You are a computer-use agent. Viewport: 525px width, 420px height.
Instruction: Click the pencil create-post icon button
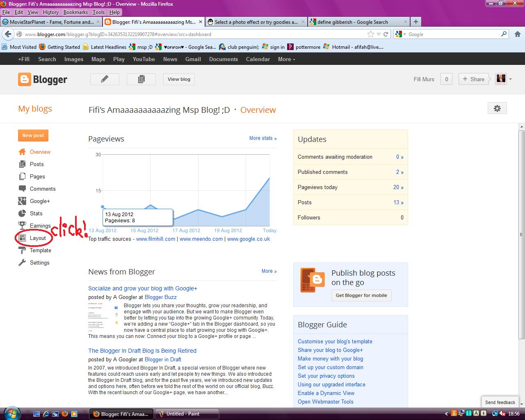tap(105, 79)
